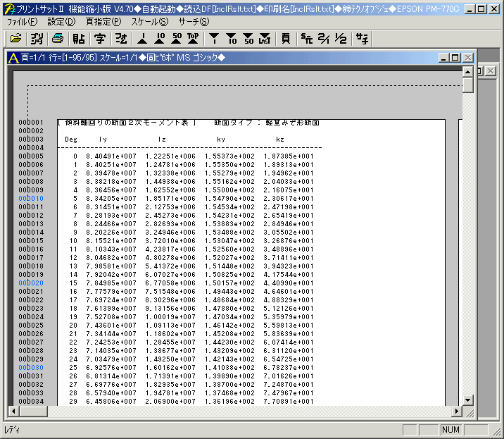504x439 pixels.
Task: Open the 設定(D) menu
Action: tap(61, 21)
